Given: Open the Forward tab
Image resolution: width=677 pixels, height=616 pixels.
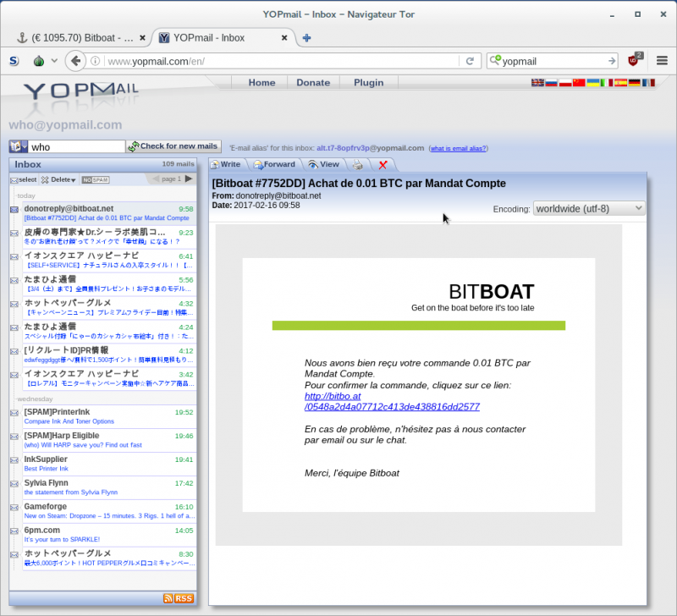Looking at the screenshot, I should [274, 164].
